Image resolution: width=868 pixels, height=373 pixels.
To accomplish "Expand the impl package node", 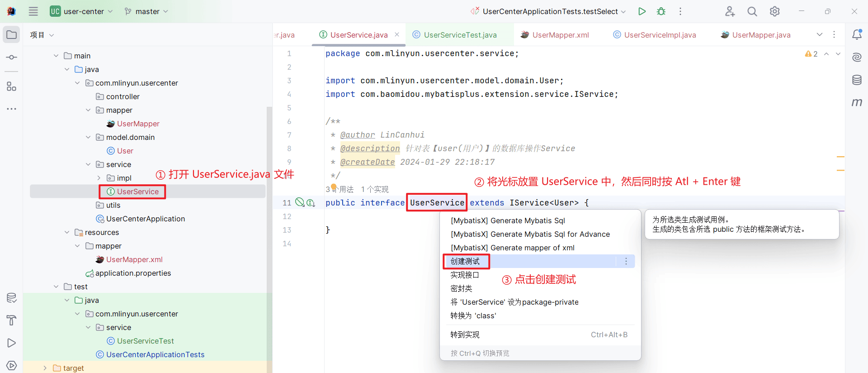I will pos(99,178).
